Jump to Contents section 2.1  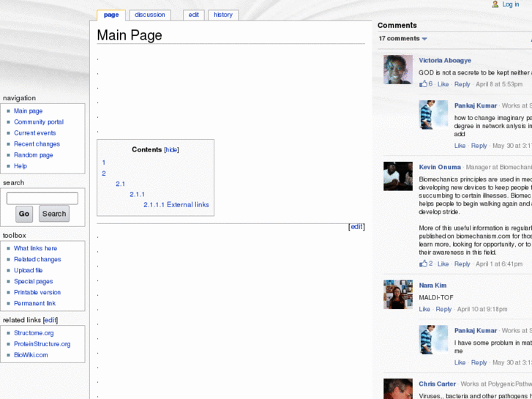click(x=121, y=184)
